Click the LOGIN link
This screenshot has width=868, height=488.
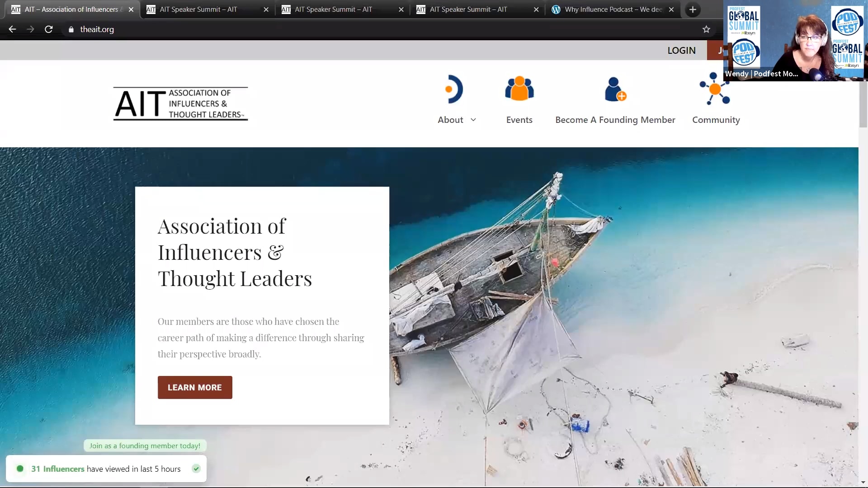(x=681, y=50)
